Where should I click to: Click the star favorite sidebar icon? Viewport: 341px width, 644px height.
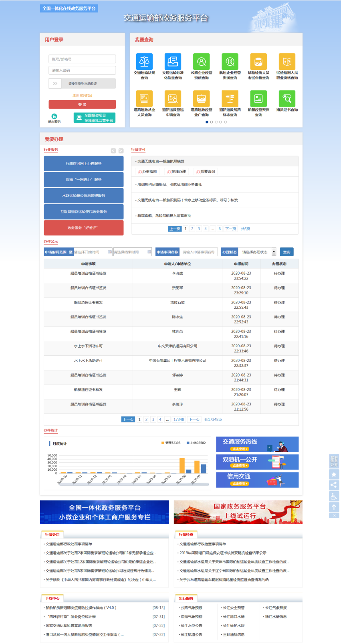(x=334, y=474)
